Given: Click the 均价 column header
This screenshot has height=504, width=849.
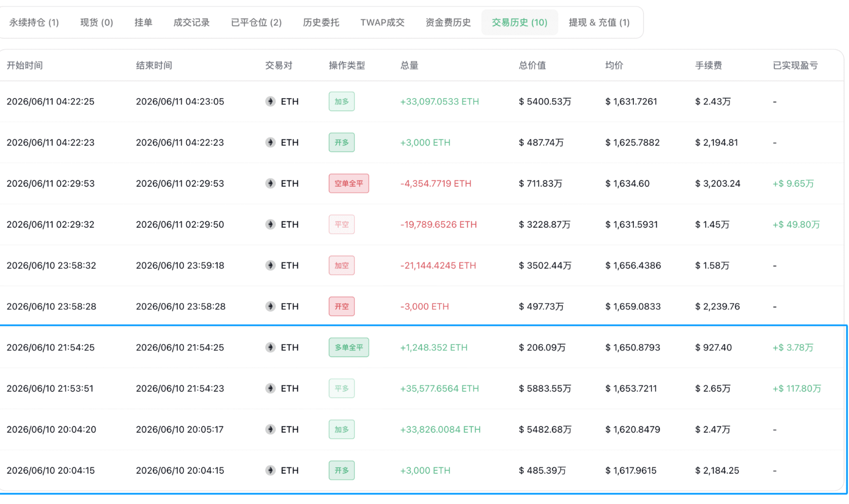Looking at the screenshot, I should (x=614, y=65).
